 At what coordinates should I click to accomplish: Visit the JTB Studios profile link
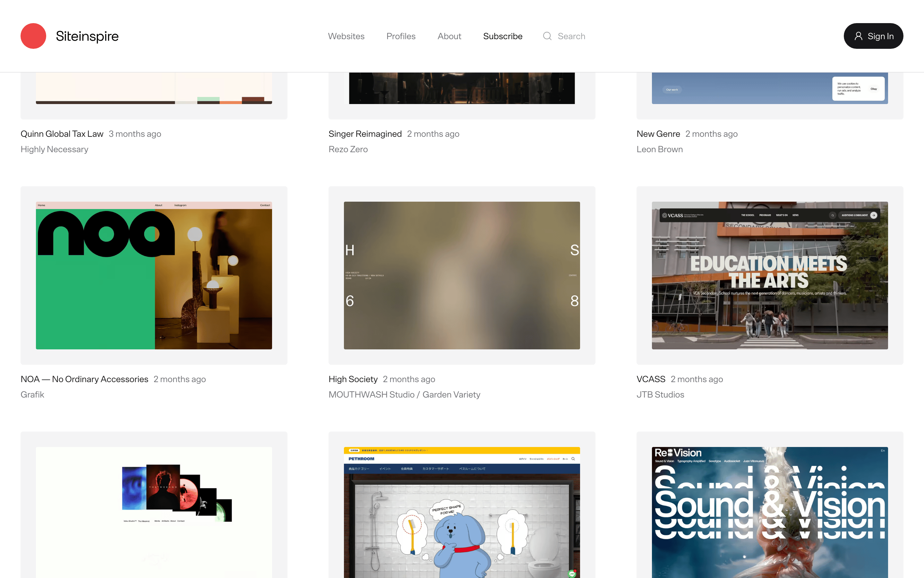point(660,395)
